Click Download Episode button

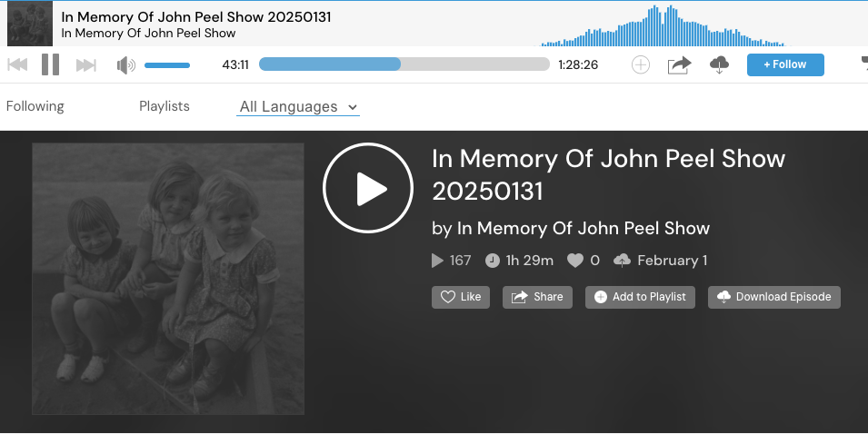pyautogui.click(x=773, y=297)
